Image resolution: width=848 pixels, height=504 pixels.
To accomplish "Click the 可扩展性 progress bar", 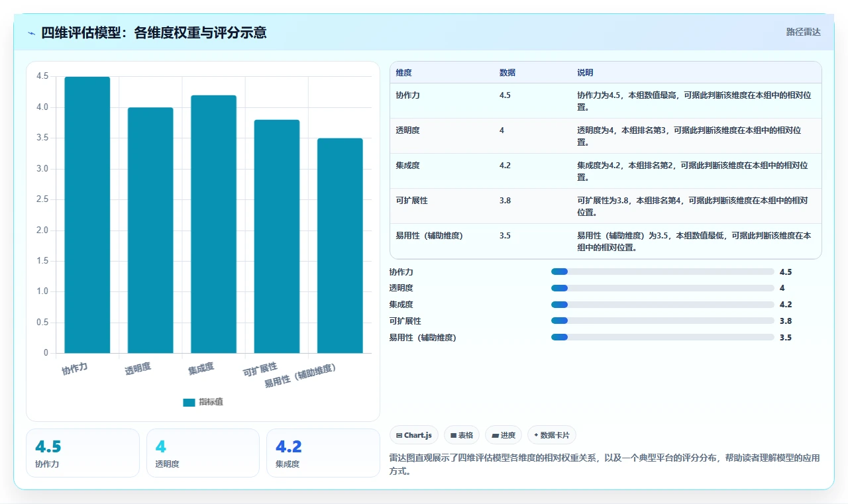I will pyautogui.click(x=662, y=321).
